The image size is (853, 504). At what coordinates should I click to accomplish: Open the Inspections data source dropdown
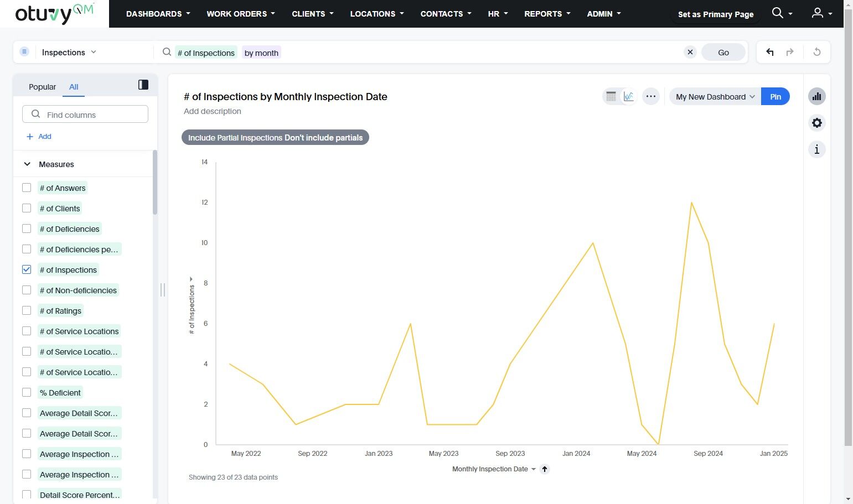point(69,52)
